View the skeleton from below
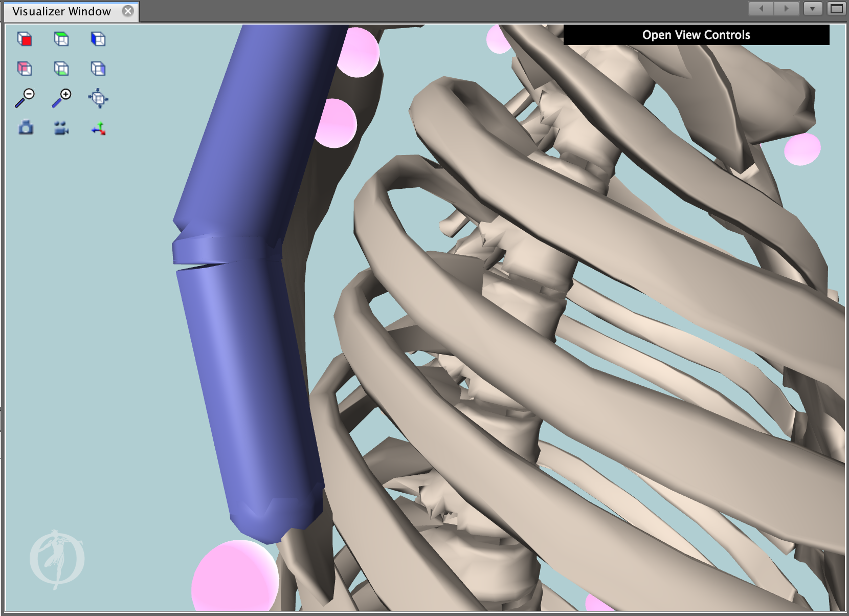 click(x=61, y=68)
